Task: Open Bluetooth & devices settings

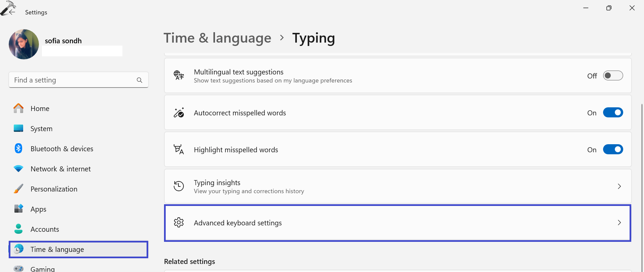Action: point(62,149)
